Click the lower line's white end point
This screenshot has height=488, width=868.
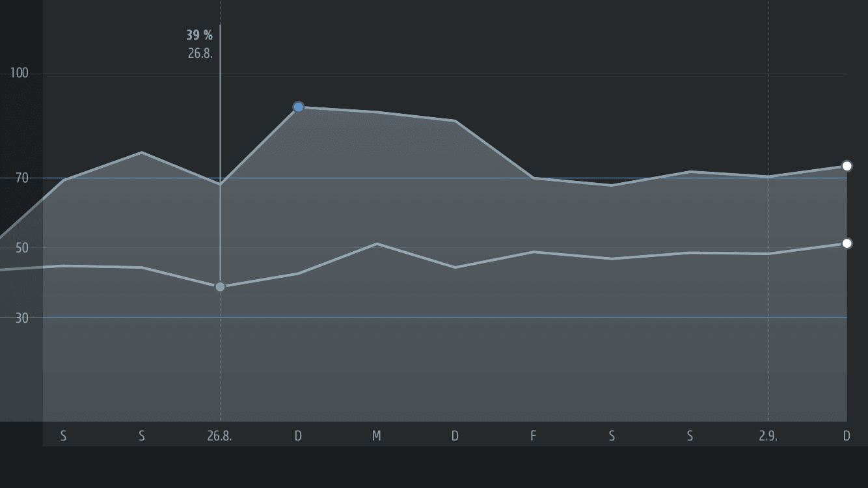pyautogui.click(x=847, y=243)
